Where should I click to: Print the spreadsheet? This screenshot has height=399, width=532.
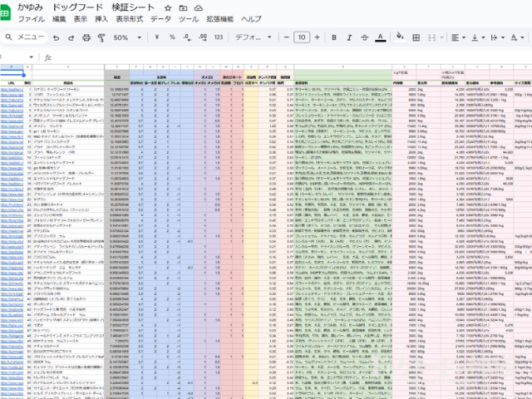86,37
